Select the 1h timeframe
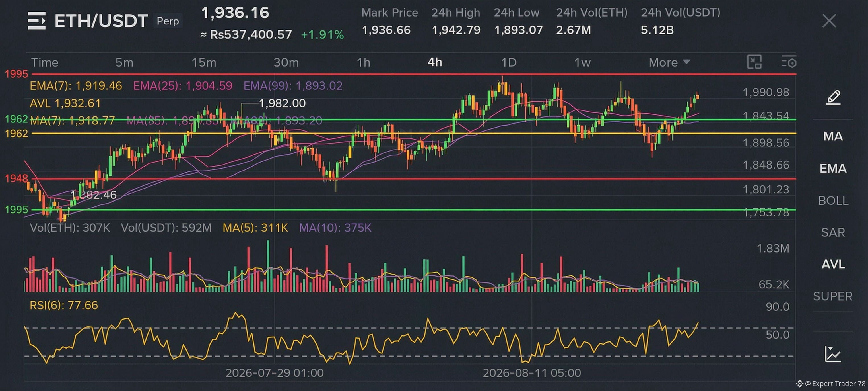 click(x=364, y=62)
